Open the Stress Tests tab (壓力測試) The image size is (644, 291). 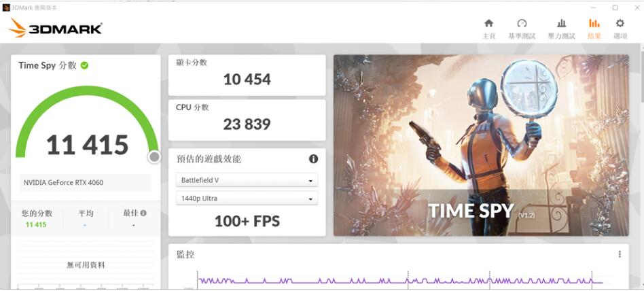click(561, 29)
